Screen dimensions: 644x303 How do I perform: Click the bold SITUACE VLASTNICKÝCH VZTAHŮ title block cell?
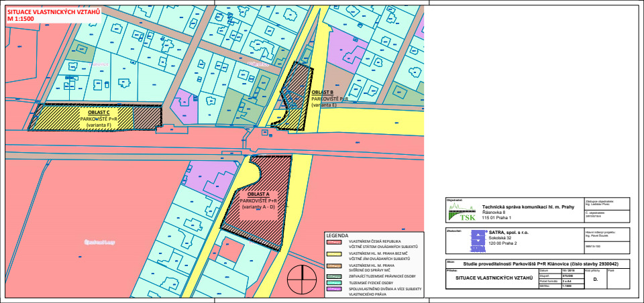(494, 277)
